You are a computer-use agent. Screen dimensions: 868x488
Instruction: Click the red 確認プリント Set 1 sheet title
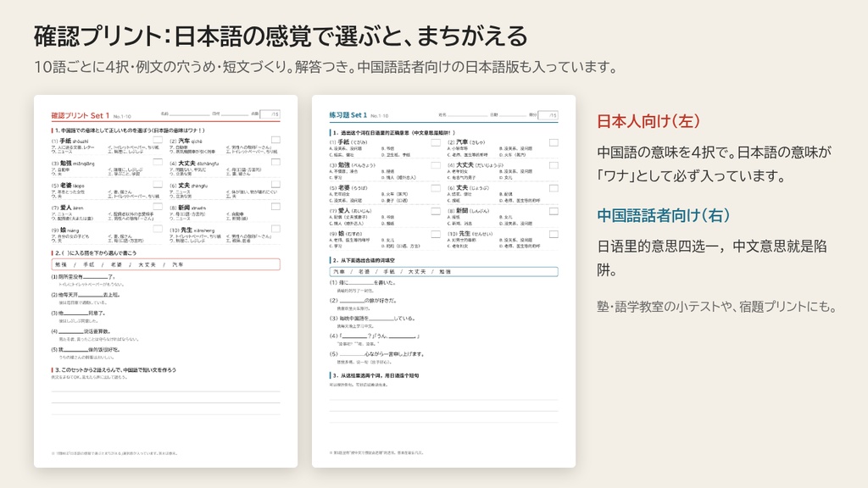(81, 115)
